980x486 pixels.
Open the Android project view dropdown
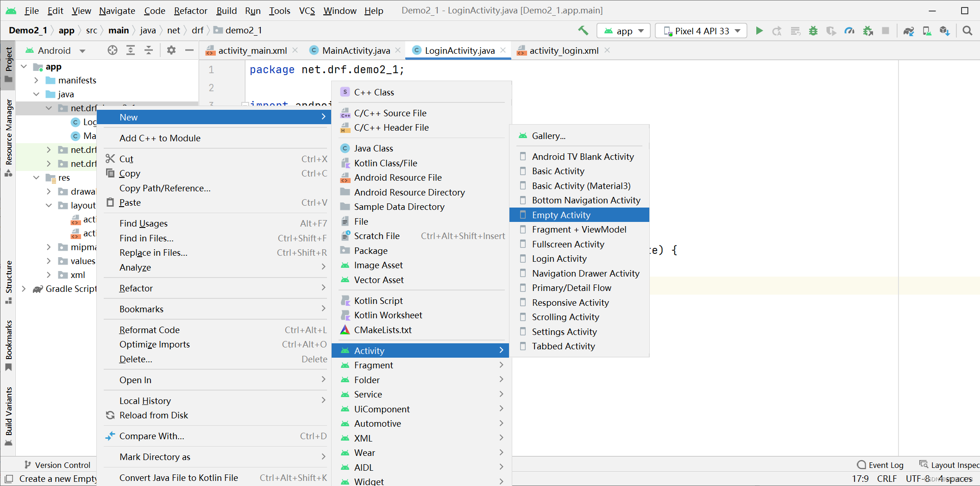(56, 50)
